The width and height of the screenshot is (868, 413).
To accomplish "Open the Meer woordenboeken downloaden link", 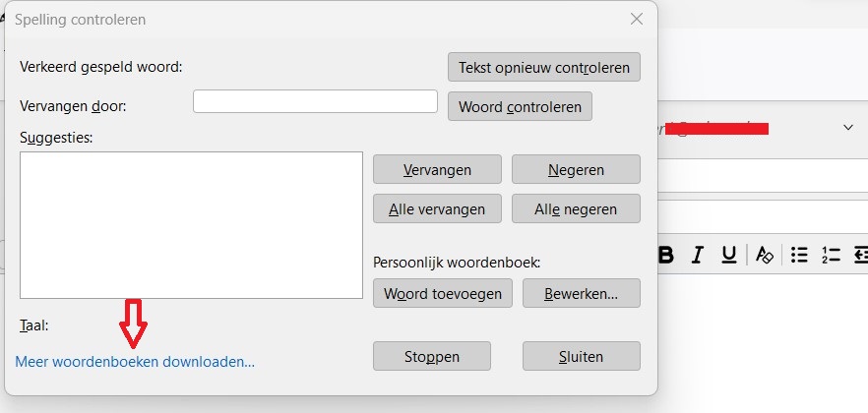I will click(x=135, y=362).
